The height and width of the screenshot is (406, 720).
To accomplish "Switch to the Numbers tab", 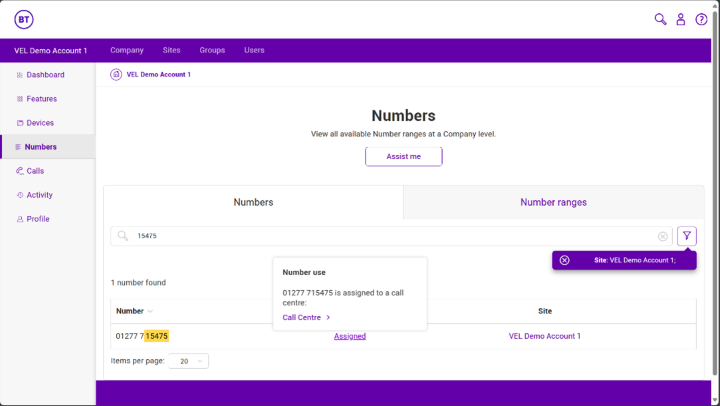I will 253,202.
